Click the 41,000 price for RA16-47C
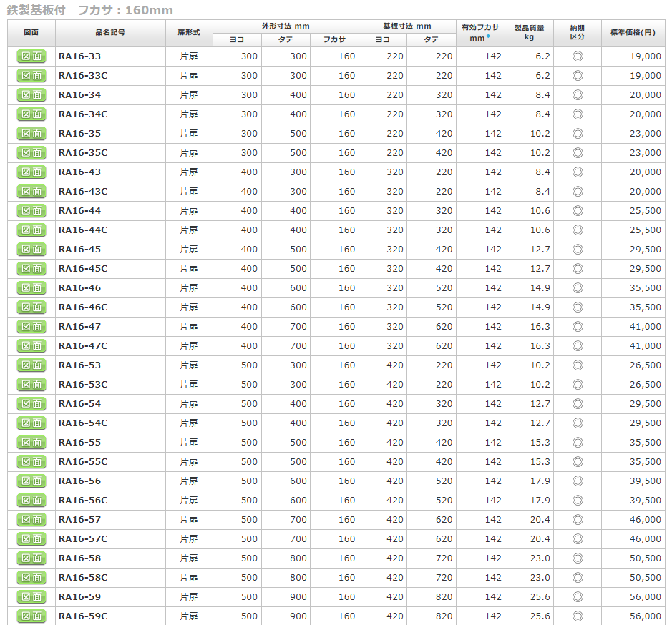The image size is (672, 625). pyautogui.click(x=646, y=346)
